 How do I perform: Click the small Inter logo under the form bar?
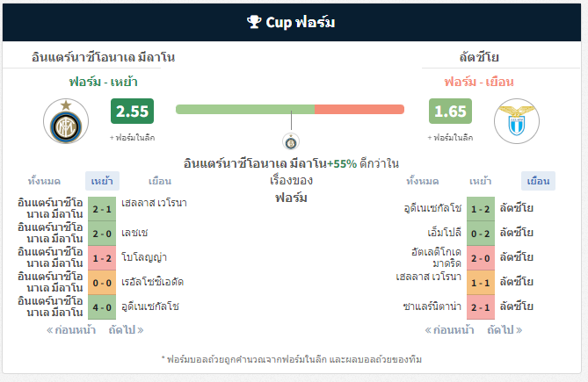coord(291,142)
